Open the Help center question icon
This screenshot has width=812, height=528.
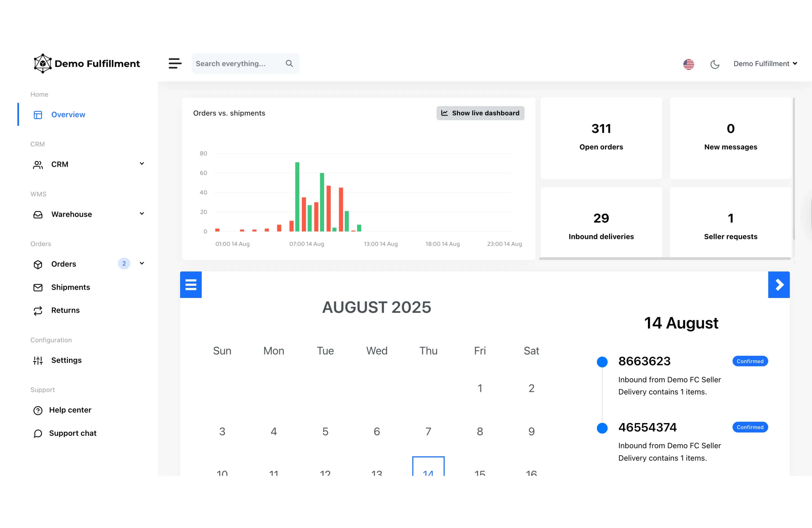point(38,410)
